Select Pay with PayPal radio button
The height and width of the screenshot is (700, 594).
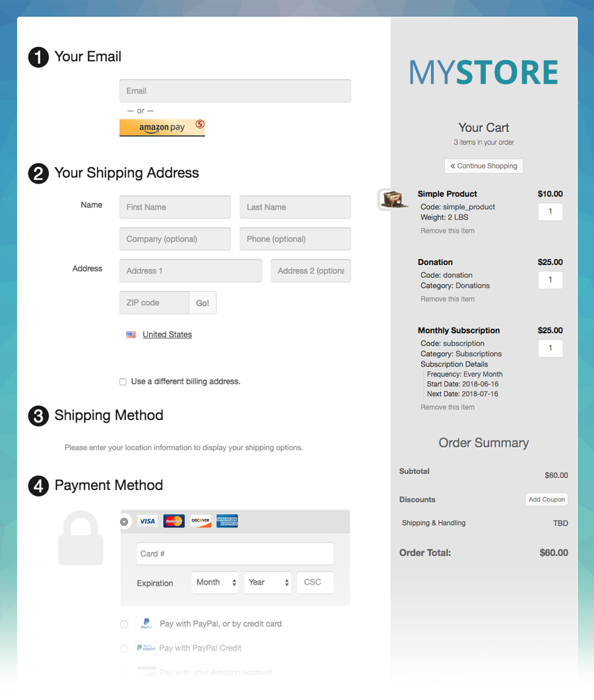(124, 624)
